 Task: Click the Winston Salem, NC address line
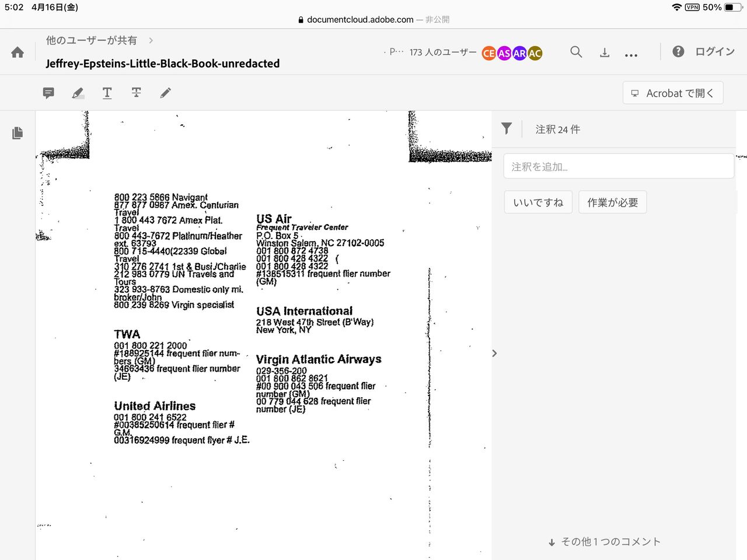coord(320,243)
